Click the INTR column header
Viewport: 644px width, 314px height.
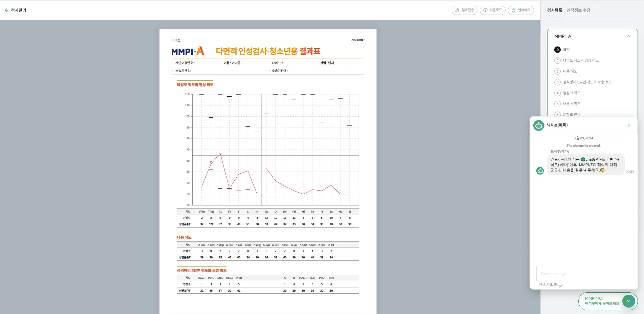pos(239,278)
